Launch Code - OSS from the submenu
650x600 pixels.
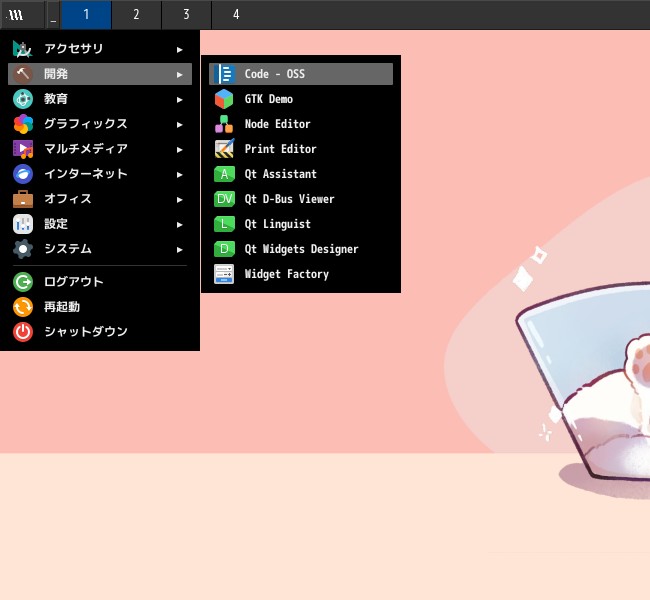301,74
